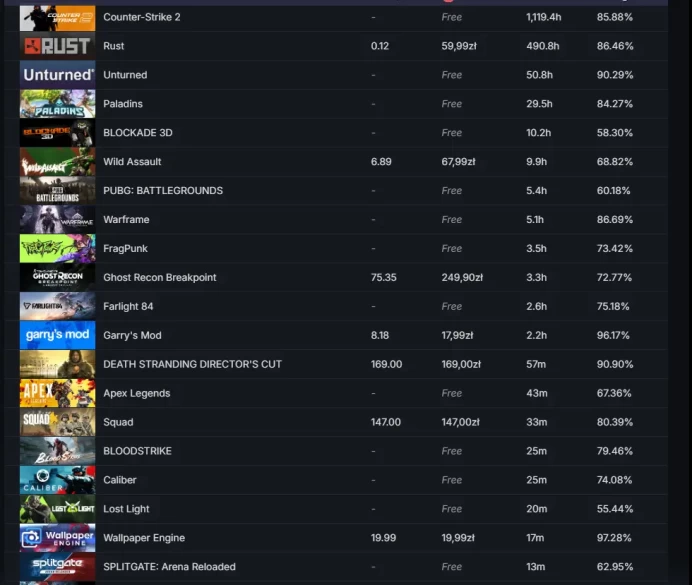Click the 59,99zł price cell
The height and width of the screenshot is (585, 692).
(x=459, y=46)
